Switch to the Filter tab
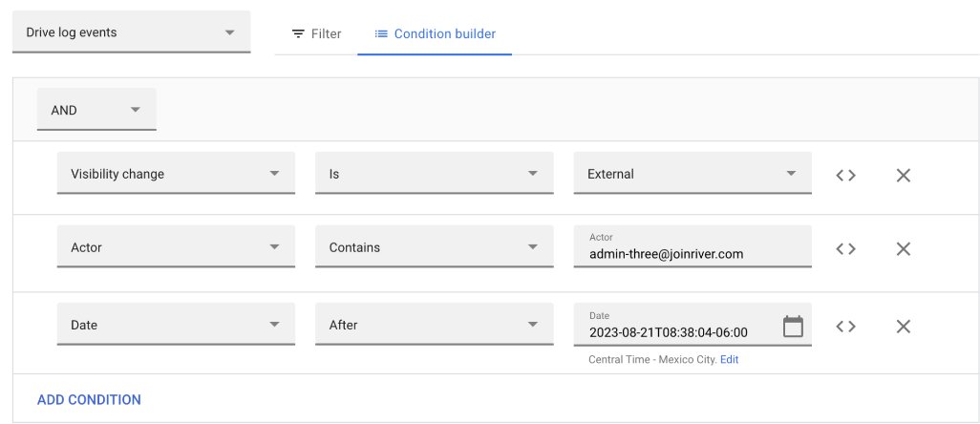The image size is (980, 424). 317,33
